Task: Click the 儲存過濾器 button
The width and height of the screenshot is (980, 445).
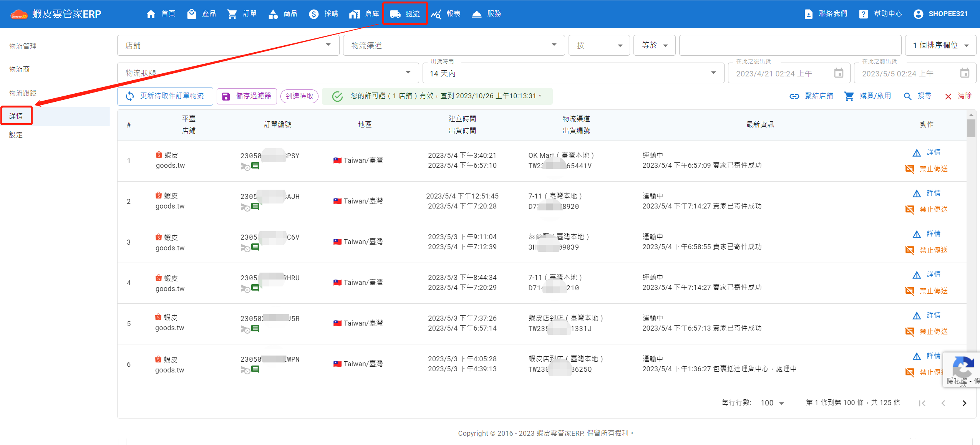Action: click(x=247, y=96)
